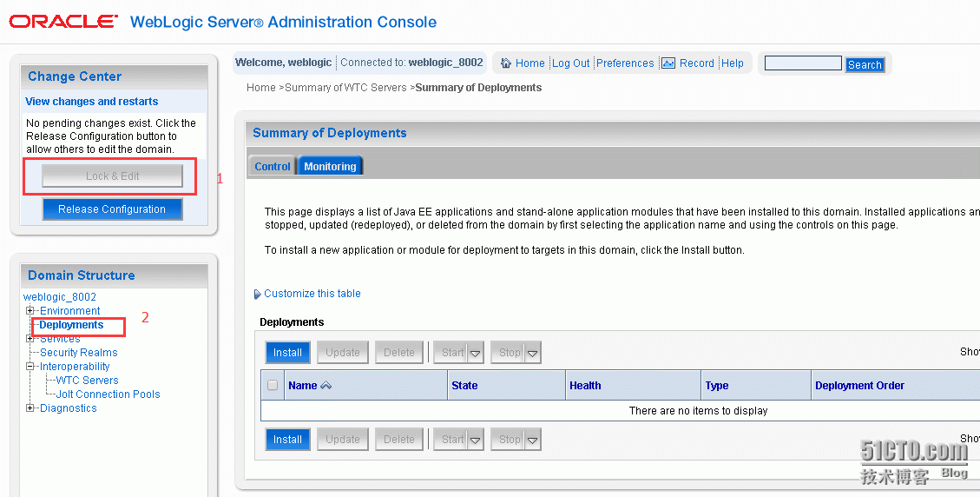Screen dimensions: 980x497
Task: Expand the Environment tree node
Action: [30, 310]
